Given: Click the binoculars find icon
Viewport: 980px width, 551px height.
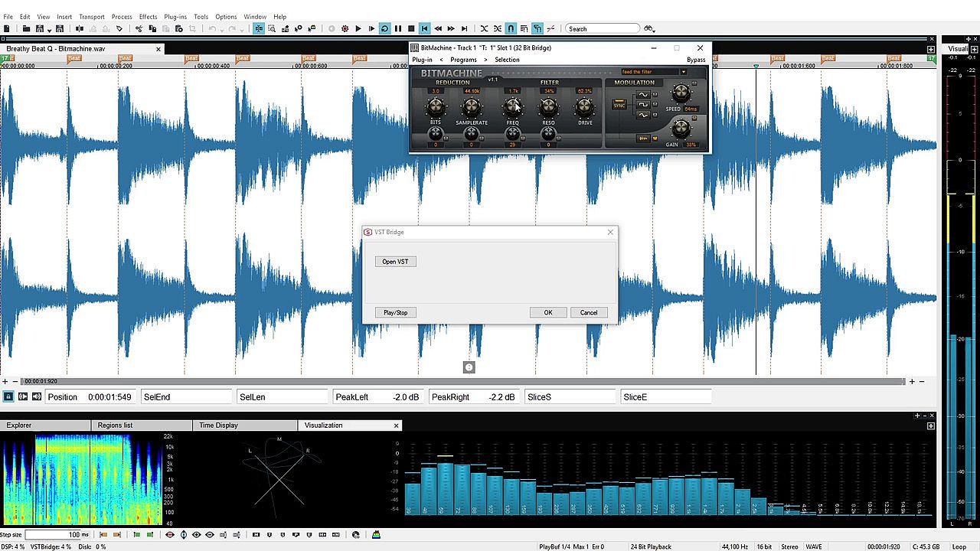Looking at the screenshot, I should pyautogui.click(x=649, y=29).
